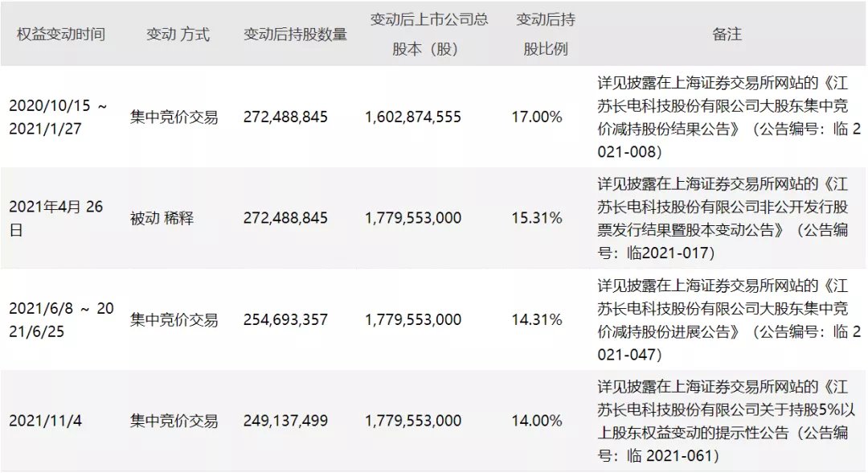Image resolution: width=868 pixels, height=473 pixels.
Task: Click the 变动后持股数量 header cell
Action: [x=295, y=35]
